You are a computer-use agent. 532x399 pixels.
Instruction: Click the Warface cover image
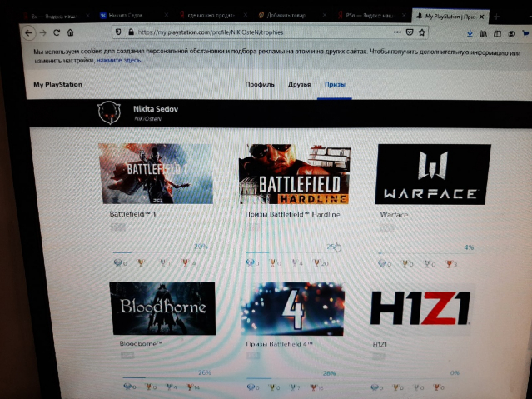pos(433,175)
